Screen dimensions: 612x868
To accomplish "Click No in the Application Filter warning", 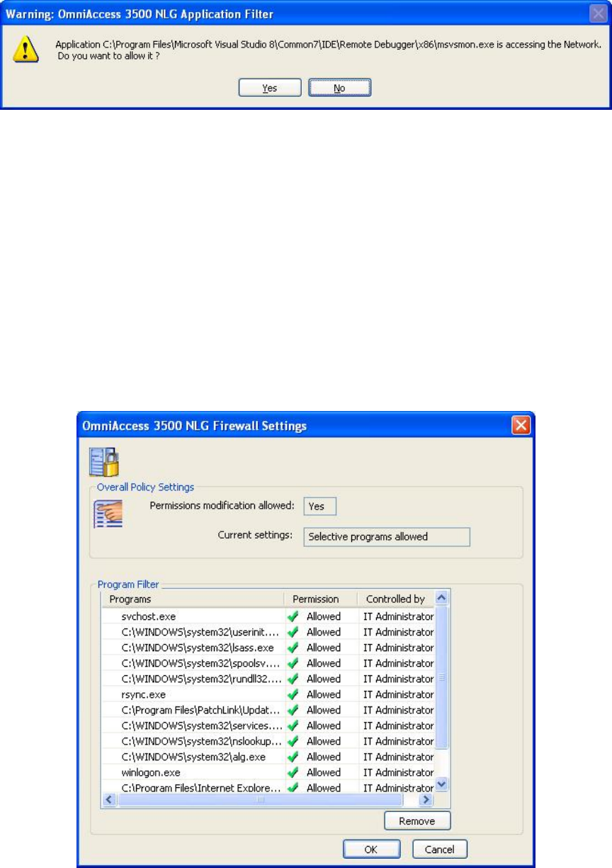I will (x=339, y=89).
